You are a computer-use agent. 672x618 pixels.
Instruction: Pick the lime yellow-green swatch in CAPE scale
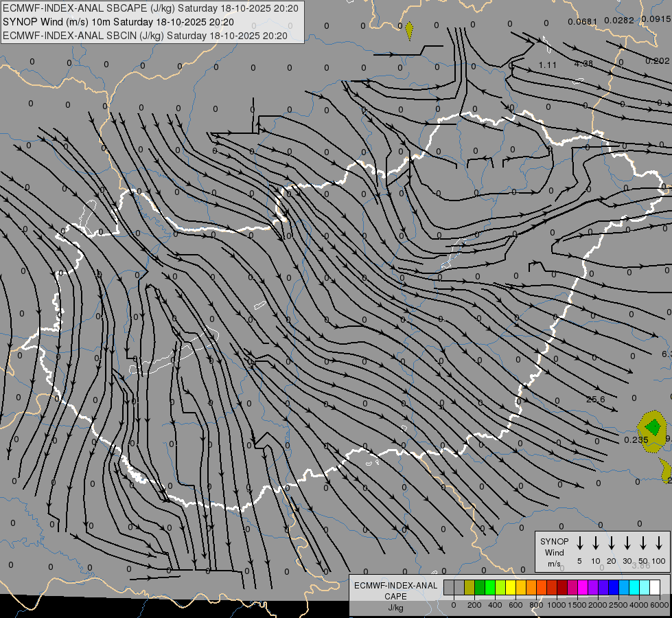point(500,587)
